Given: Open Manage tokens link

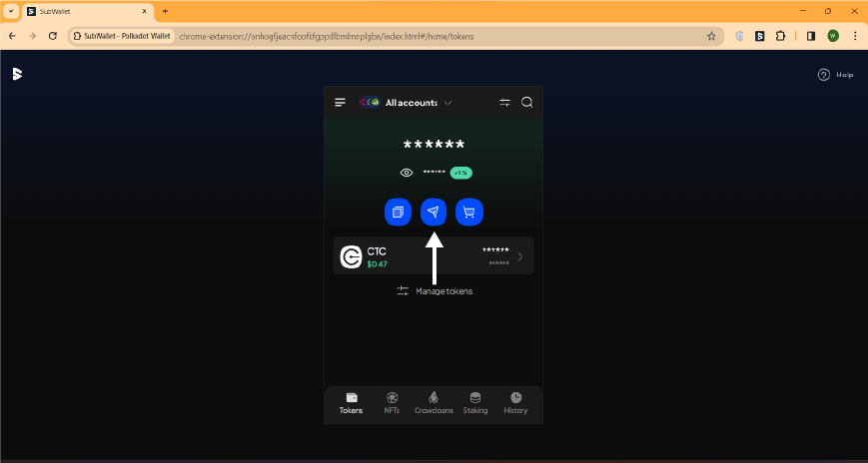Looking at the screenshot, I should 434,291.
